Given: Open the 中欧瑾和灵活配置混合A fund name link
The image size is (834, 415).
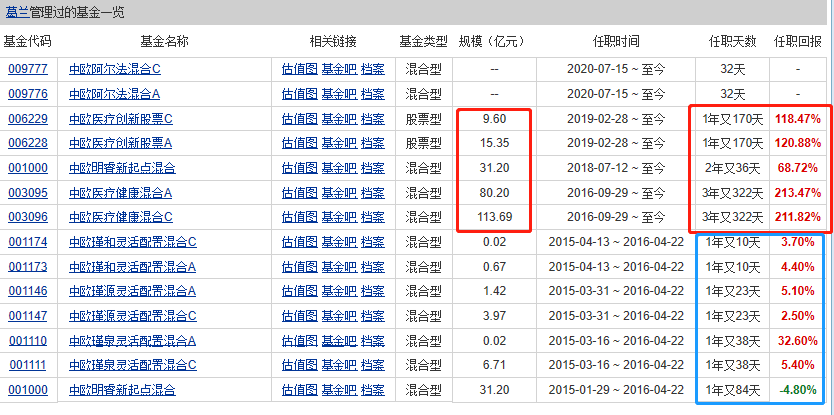Looking at the screenshot, I should point(132,267).
